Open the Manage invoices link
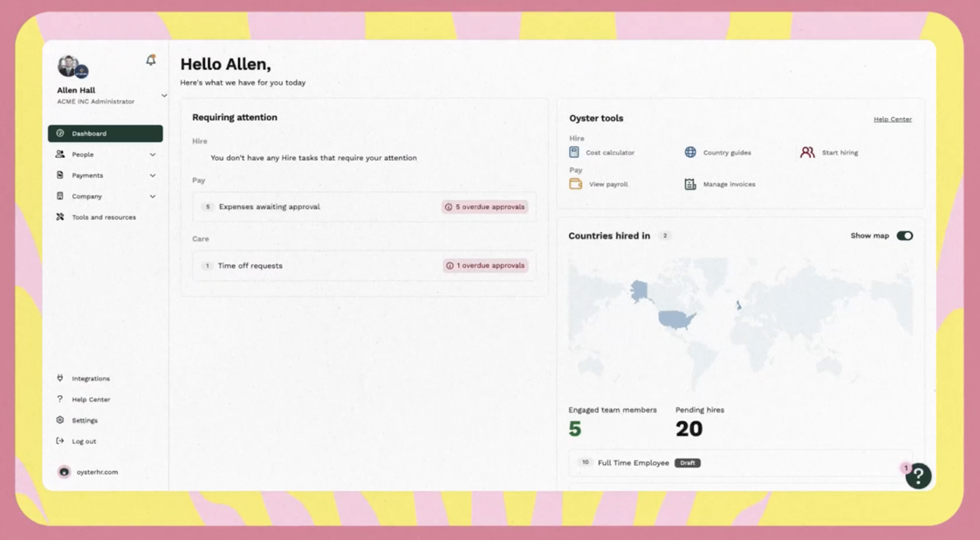The height and width of the screenshot is (540, 980). coord(729,184)
